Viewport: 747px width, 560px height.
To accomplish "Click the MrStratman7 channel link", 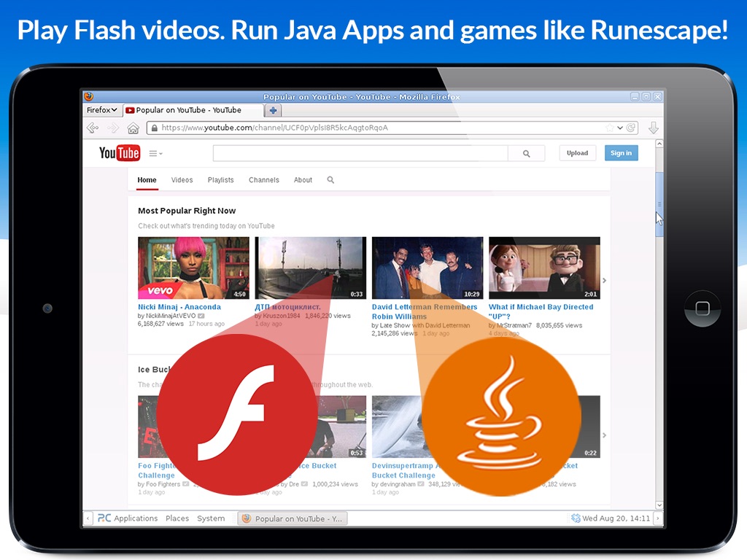I will (514, 325).
